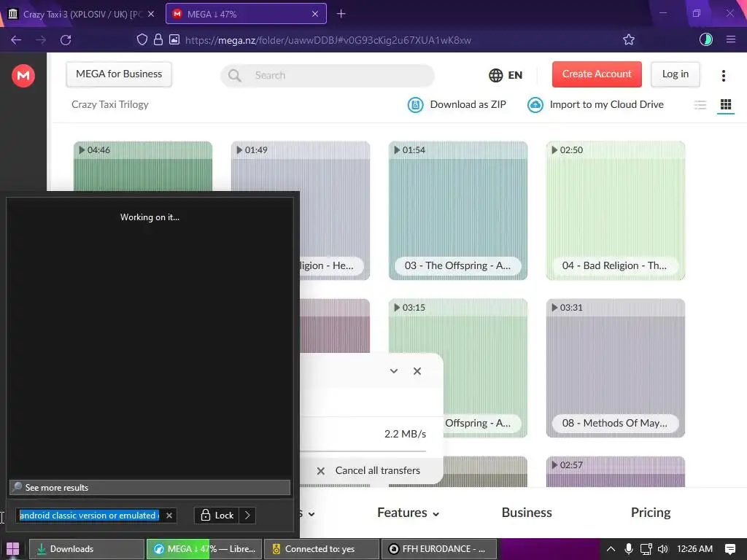Screen dimensions: 747x560
Task: Open the 04:46 audio file thumbnail
Action: 143,166
